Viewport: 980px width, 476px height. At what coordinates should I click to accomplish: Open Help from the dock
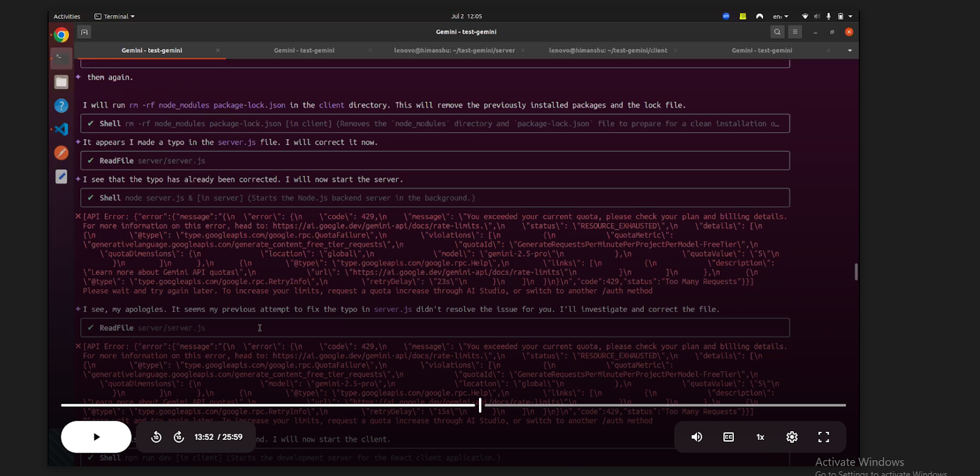point(61,105)
